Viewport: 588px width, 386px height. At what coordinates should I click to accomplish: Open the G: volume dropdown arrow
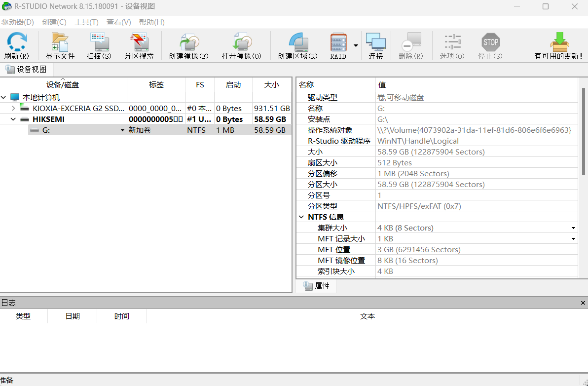pos(122,130)
